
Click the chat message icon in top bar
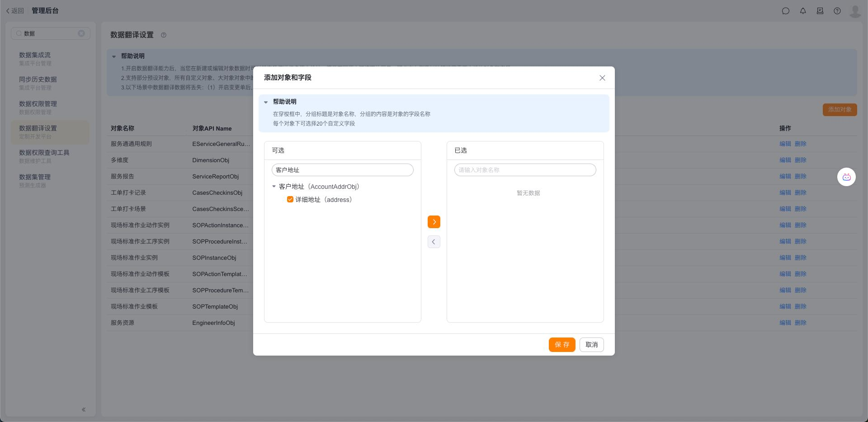point(786,11)
